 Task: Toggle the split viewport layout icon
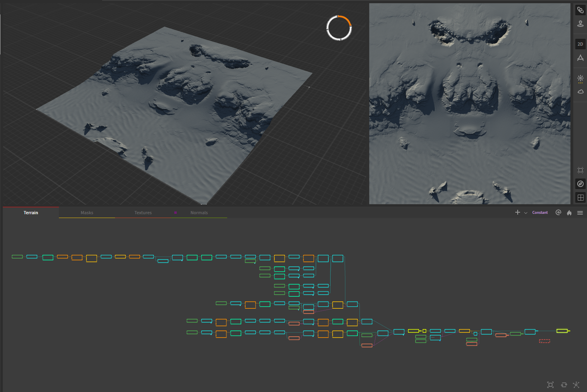coord(580,197)
